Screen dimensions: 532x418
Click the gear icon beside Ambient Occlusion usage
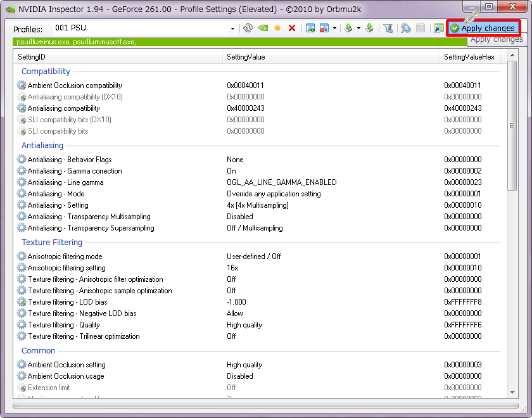click(22, 376)
